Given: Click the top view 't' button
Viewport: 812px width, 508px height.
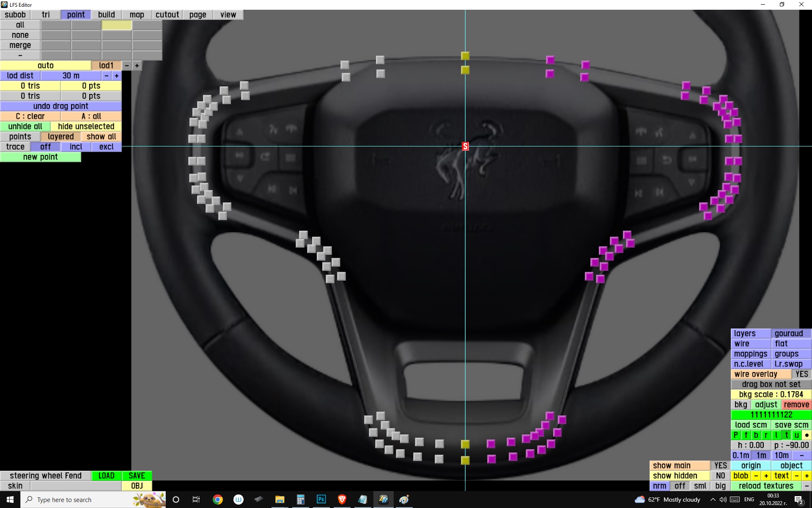Looking at the screenshot, I should pos(786,435).
